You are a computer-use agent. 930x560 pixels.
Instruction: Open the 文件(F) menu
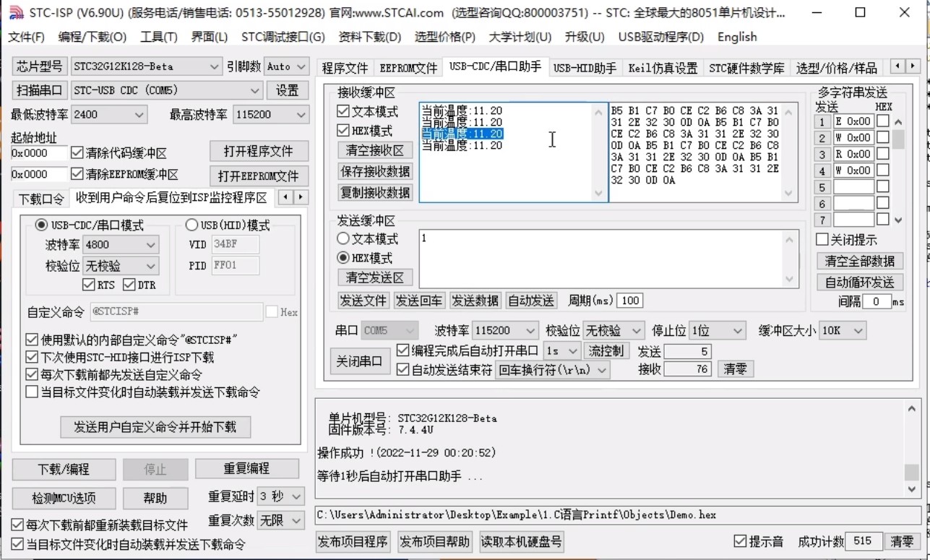(x=26, y=37)
